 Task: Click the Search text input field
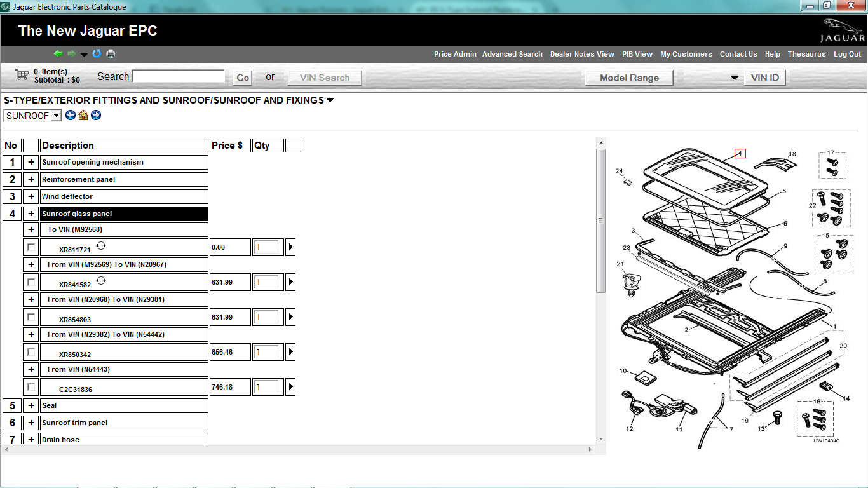(178, 77)
